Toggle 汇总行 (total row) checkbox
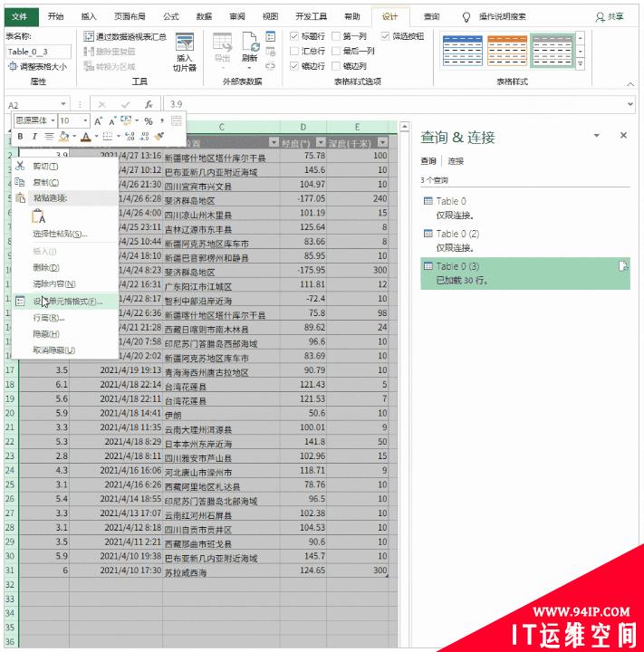 click(x=294, y=51)
